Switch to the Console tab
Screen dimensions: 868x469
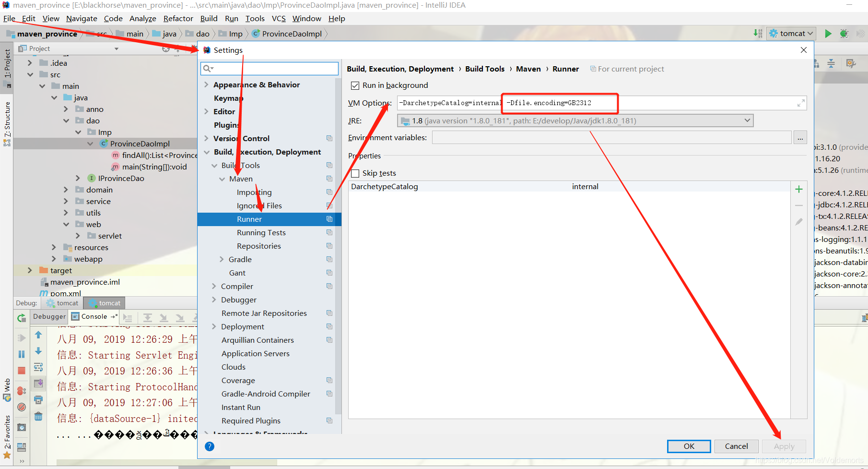(94, 316)
